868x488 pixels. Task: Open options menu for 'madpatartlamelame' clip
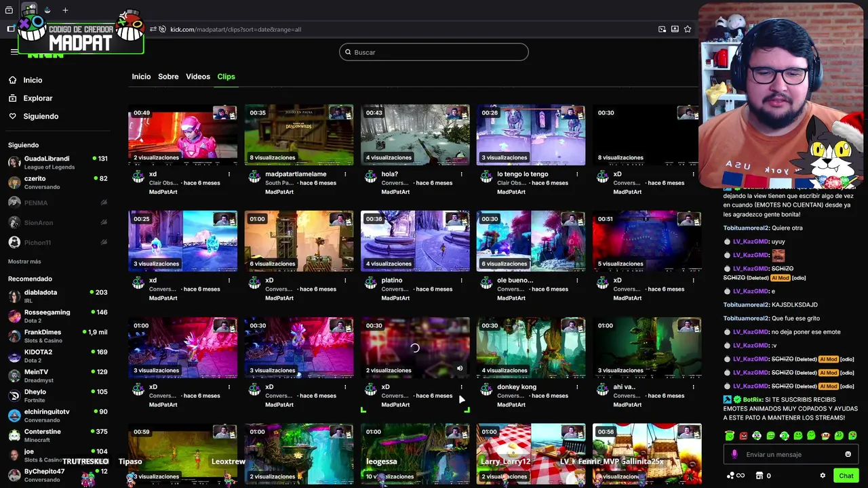pos(345,174)
